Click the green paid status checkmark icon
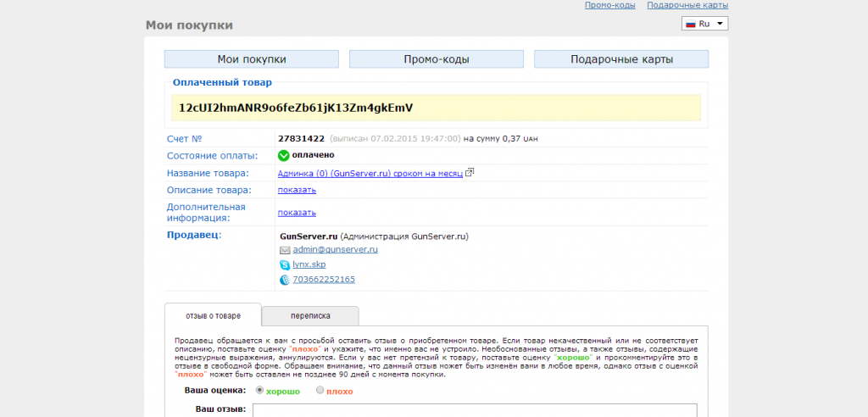Image resolution: width=868 pixels, height=417 pixels. tap(284, 155)
